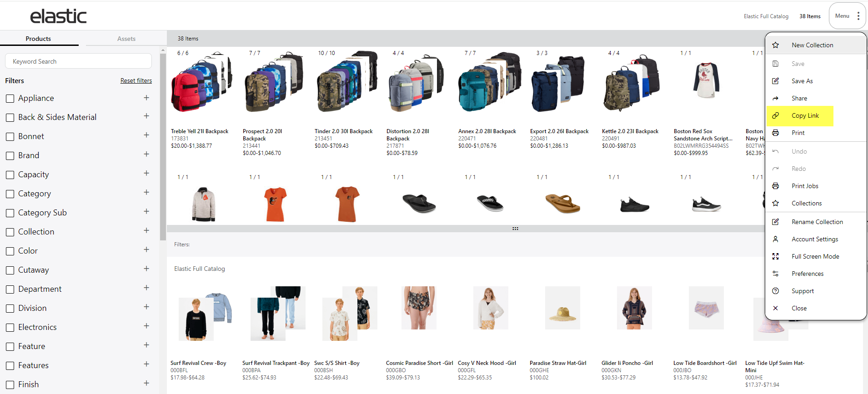Click the Full Screen Mode expand icon
868x394 pixels.
point(776,256)
